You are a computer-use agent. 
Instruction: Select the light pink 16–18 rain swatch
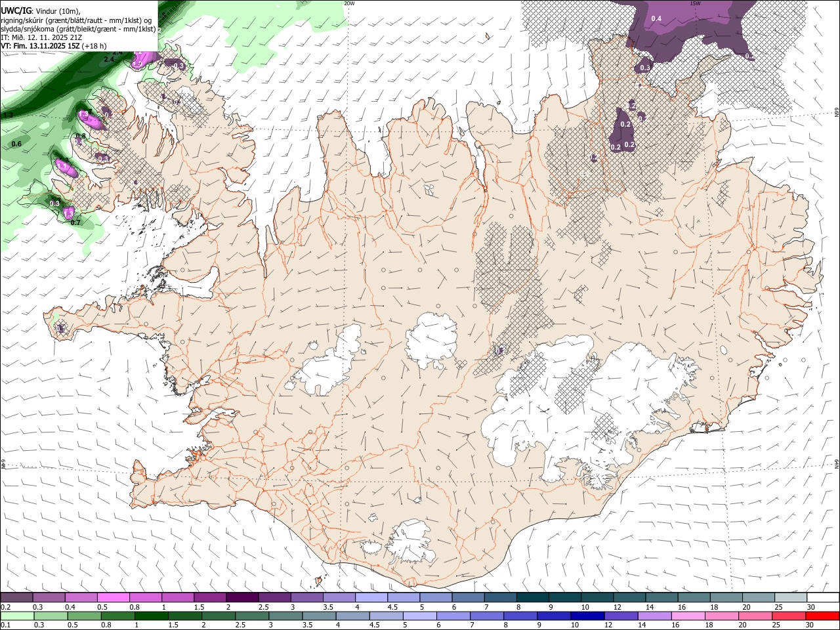[x=688, y=616]
